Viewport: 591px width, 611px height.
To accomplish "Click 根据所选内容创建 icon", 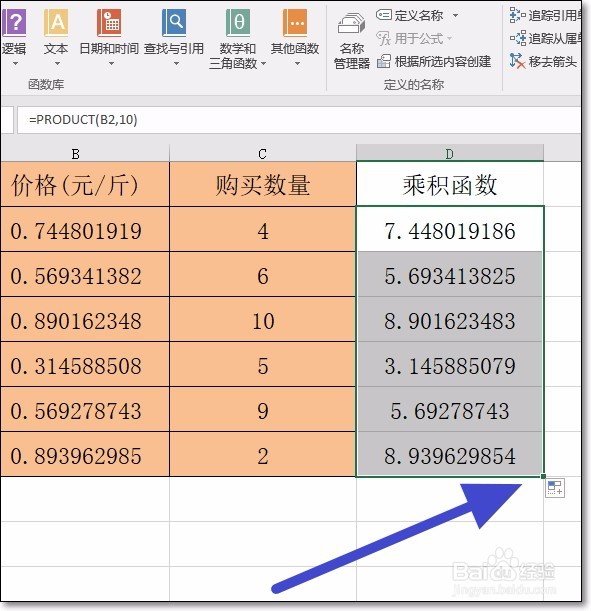I will (383, 61).
